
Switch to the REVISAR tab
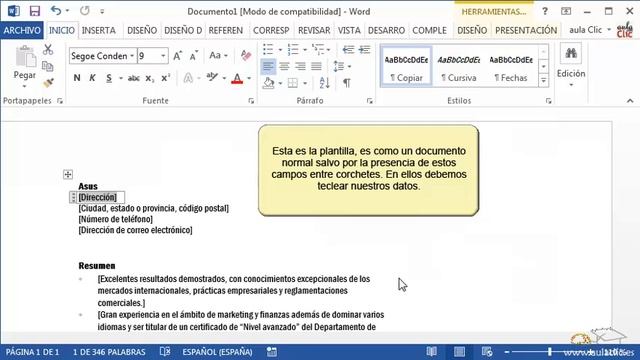point(314,30)
